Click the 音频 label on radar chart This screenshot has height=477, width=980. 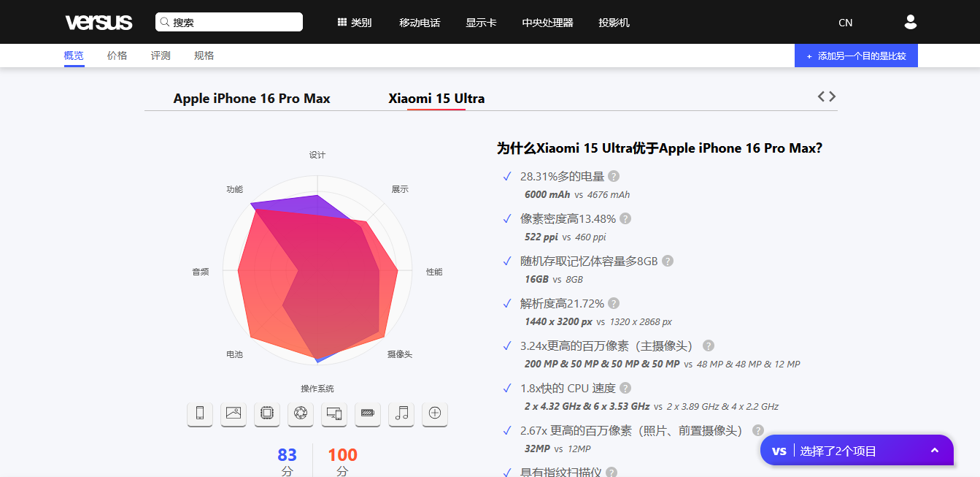(201, 272)
